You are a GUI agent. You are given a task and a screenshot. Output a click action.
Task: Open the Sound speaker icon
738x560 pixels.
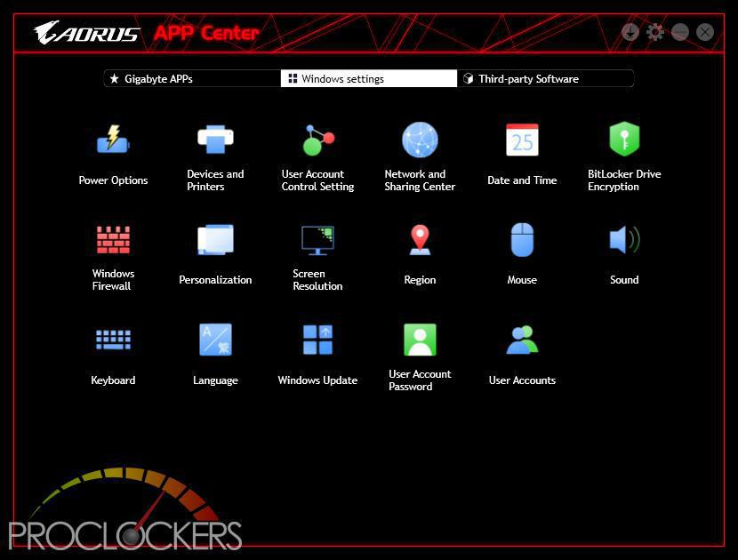point(624,239)
